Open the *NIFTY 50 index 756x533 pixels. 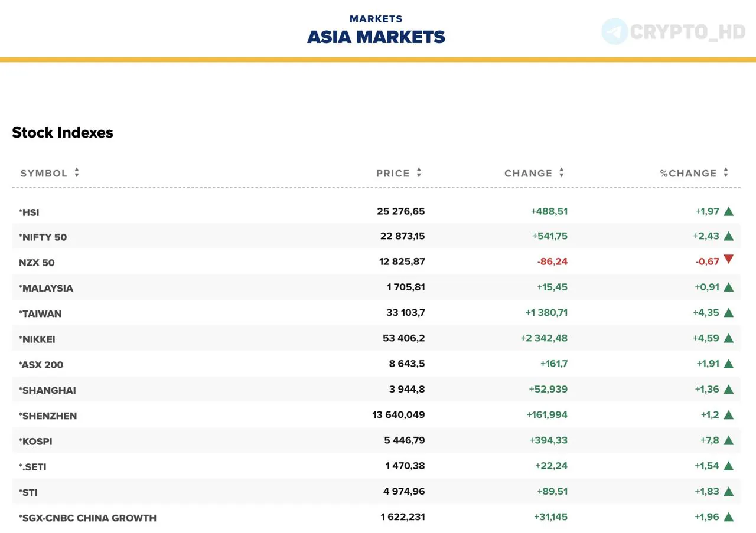click(43, 237)
